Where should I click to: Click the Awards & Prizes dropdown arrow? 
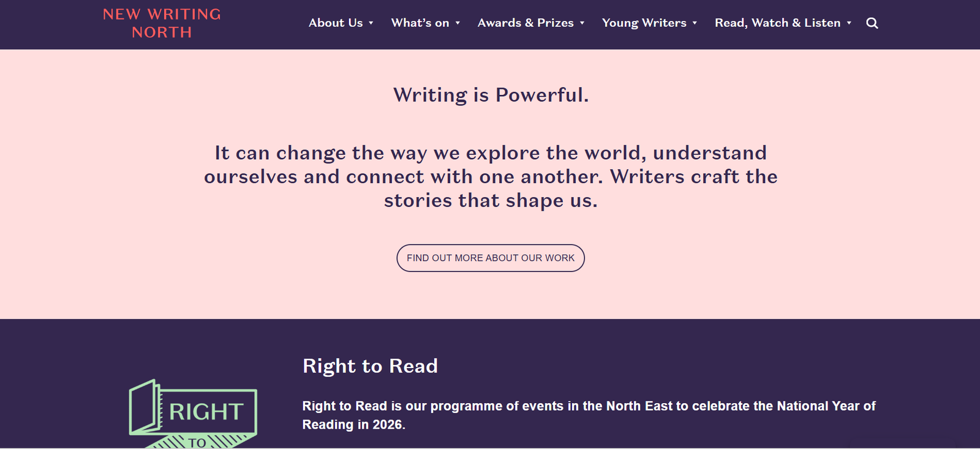(582, 23)
